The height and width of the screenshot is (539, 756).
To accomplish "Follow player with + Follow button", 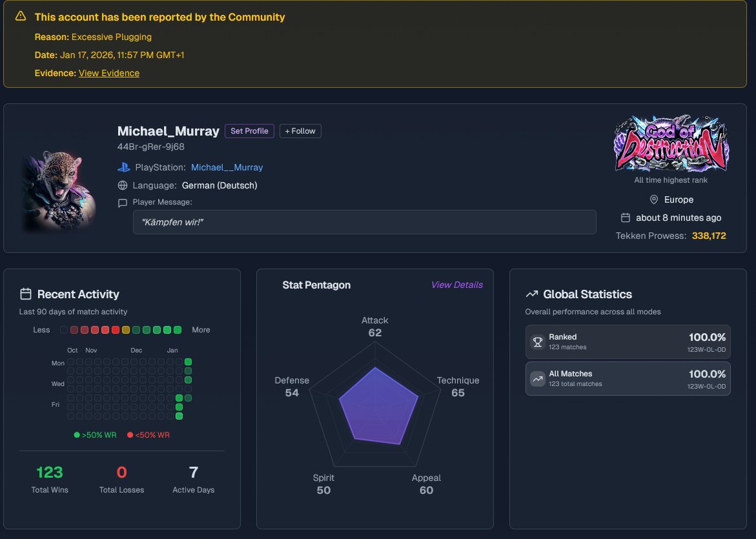I will click(x=300, y=131).
